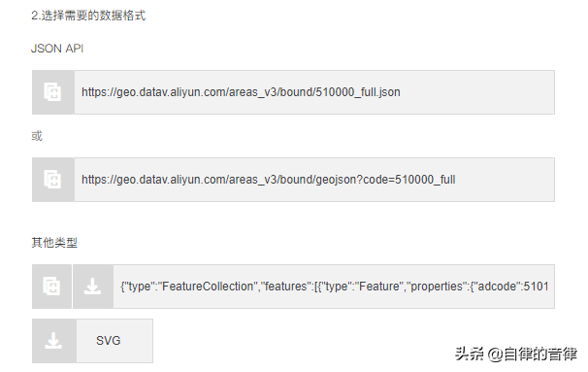Click the "adcode":5101 text in JSON preview
588x372 pixels.
[x=512, y=287]
